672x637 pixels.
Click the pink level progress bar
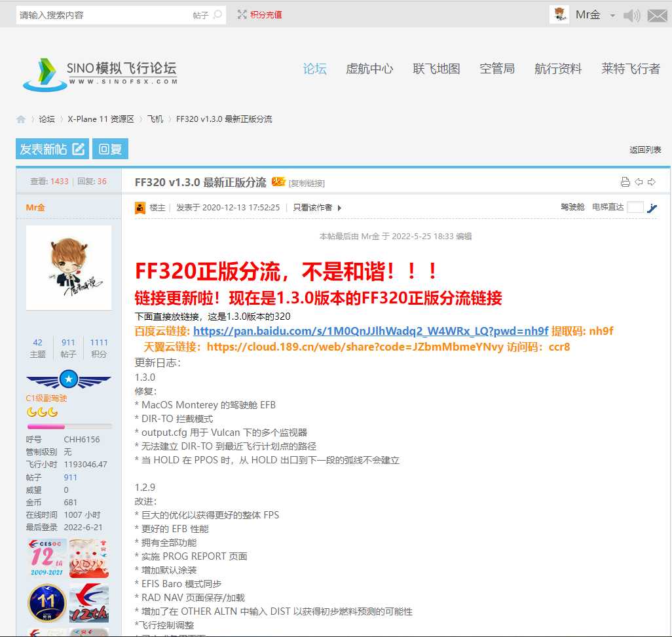click(69, 427)
